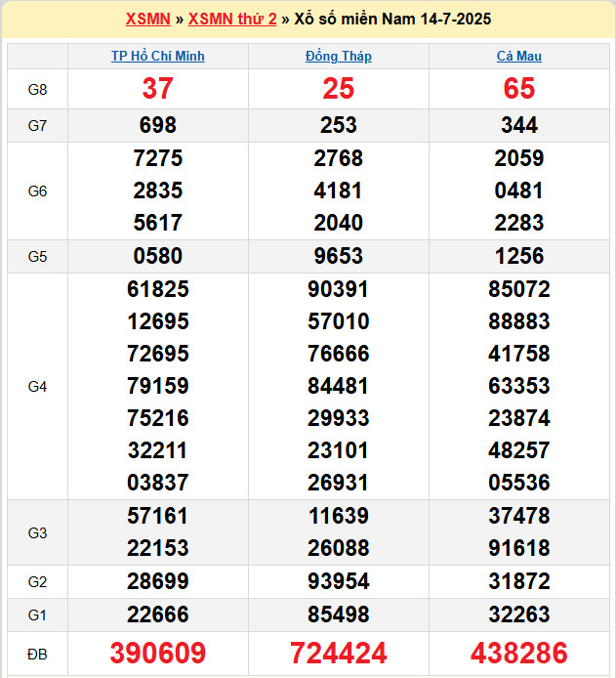Select the G4 number 90391
This screenshot has height=678, width=616.
(x=338, y=289)
